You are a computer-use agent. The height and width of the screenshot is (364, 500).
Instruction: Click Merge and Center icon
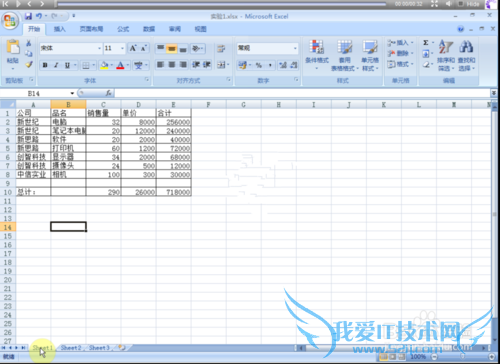click(221, 65)
